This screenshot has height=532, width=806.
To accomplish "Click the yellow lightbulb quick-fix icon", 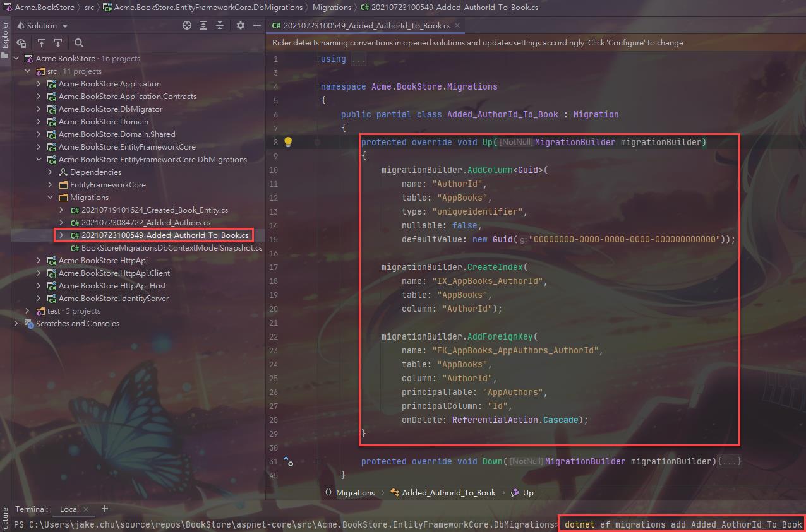I will tap(288, 142).
